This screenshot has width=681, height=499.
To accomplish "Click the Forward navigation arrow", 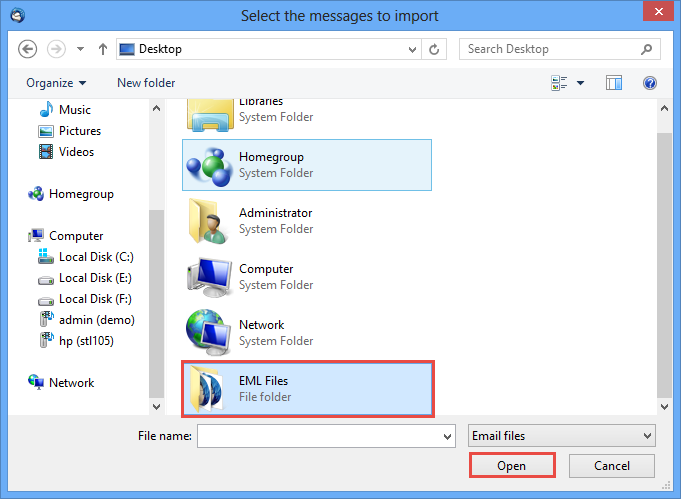I will [56, 49].
